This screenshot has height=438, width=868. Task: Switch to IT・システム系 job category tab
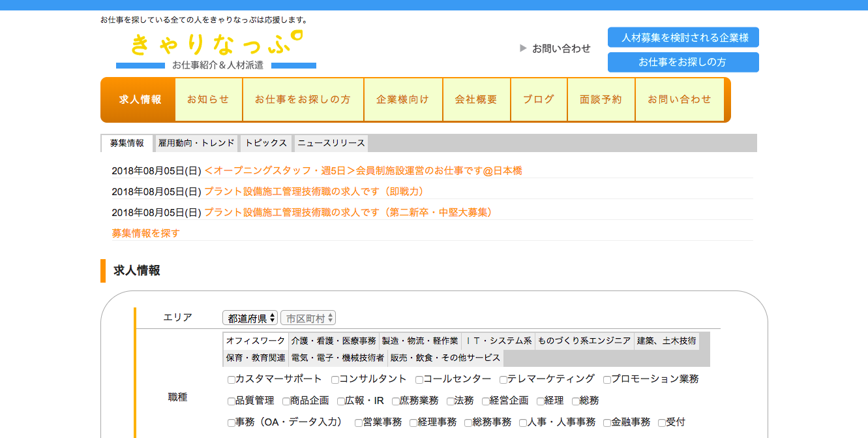pyautogui.click(x=499, y=341)
